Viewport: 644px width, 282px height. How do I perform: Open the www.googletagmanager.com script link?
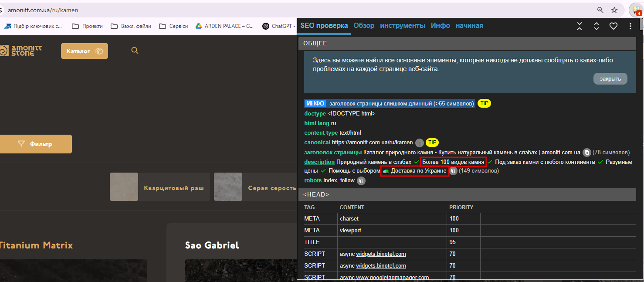pos(393,277)
